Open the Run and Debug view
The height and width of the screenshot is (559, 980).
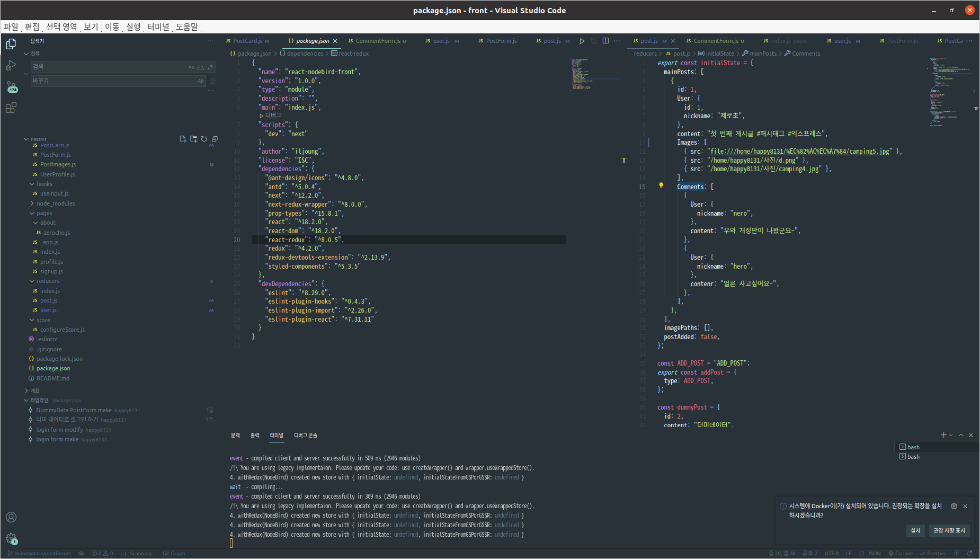coord(11,66)
